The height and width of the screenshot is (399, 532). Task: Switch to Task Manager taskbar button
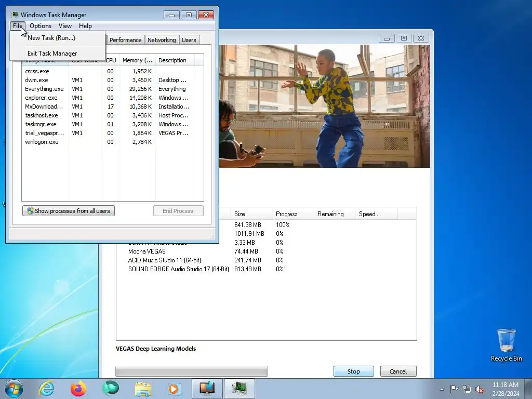tap(239, 389)
